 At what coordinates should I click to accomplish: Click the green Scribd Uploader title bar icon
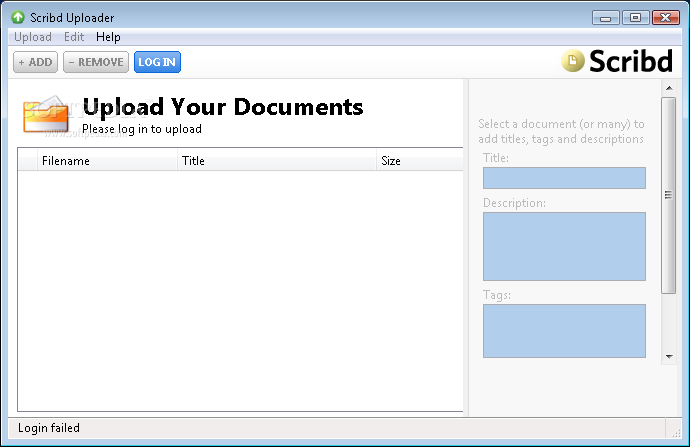point(18,18)
